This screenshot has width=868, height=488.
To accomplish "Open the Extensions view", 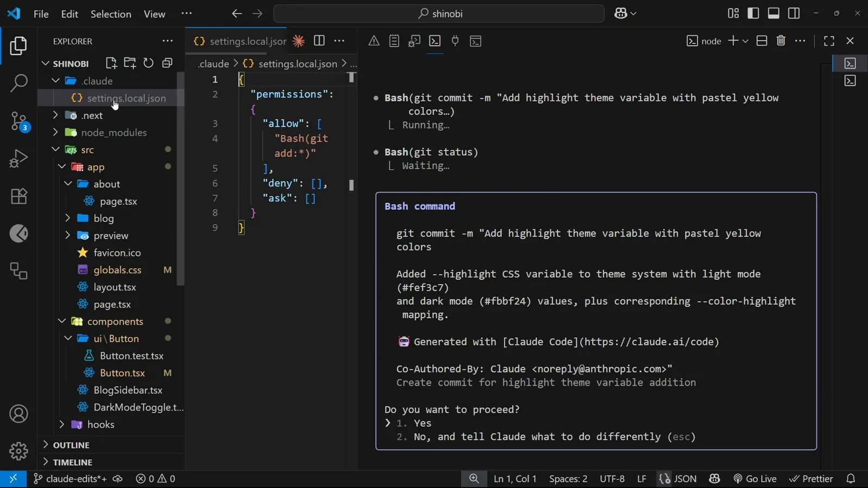I will click(18, 196).
